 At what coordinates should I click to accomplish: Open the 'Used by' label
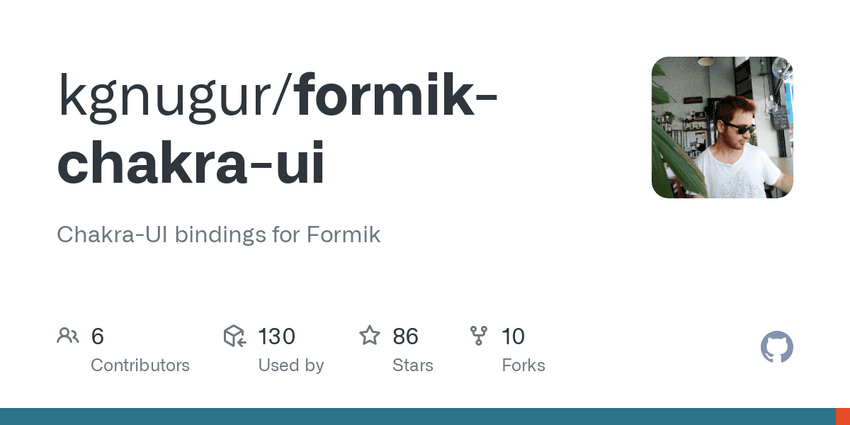[x=290, y=365]
